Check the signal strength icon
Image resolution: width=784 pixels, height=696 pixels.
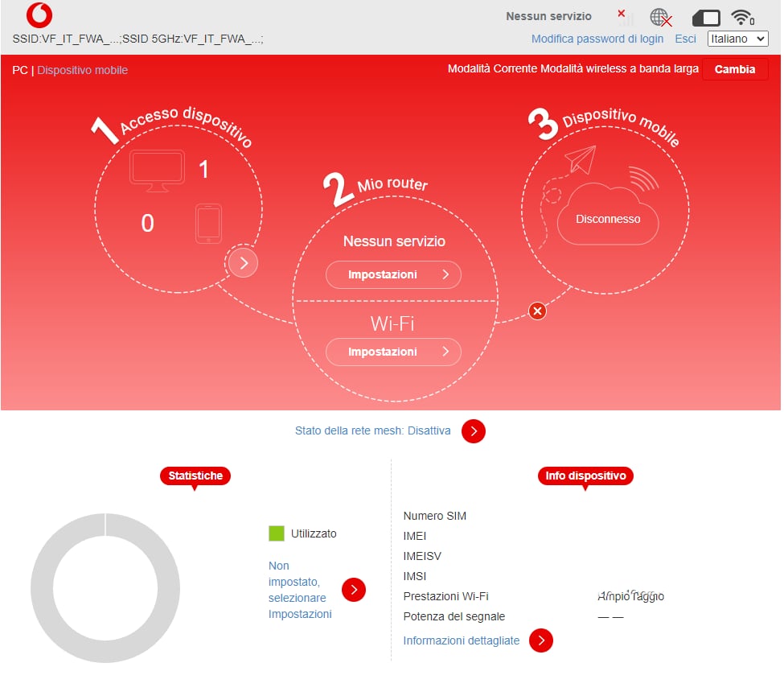tap(625, 18)
